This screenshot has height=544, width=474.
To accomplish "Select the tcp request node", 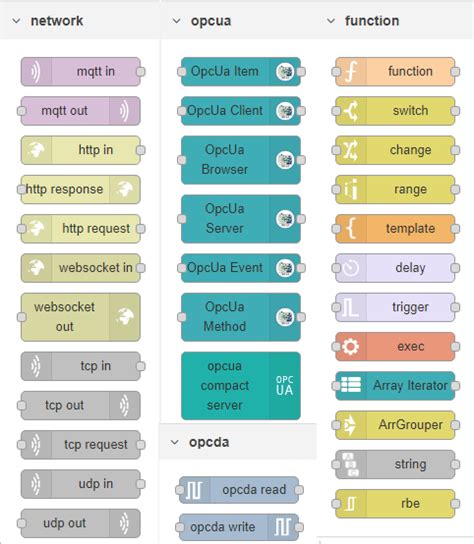I will tap(81, 444).
